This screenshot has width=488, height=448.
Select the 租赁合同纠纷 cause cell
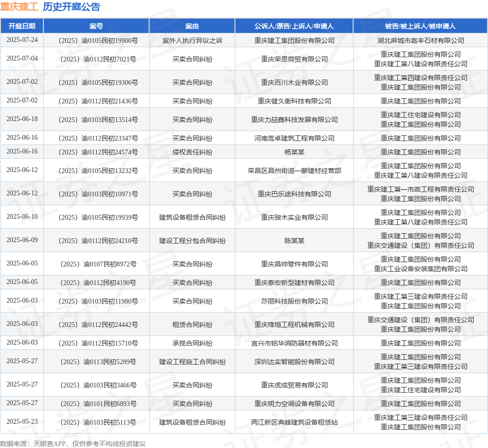193,325
